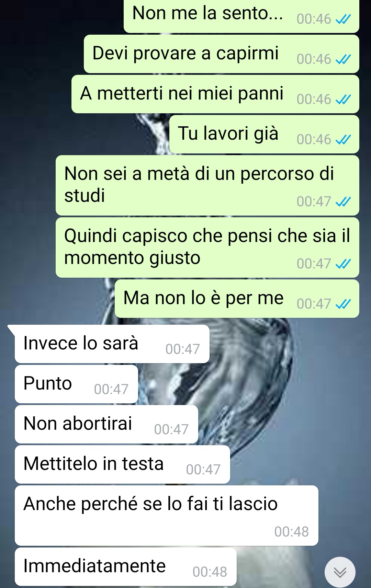Select the 'Tu lavori già' sent message
The image size is (371, 588).
coord(264,134)
